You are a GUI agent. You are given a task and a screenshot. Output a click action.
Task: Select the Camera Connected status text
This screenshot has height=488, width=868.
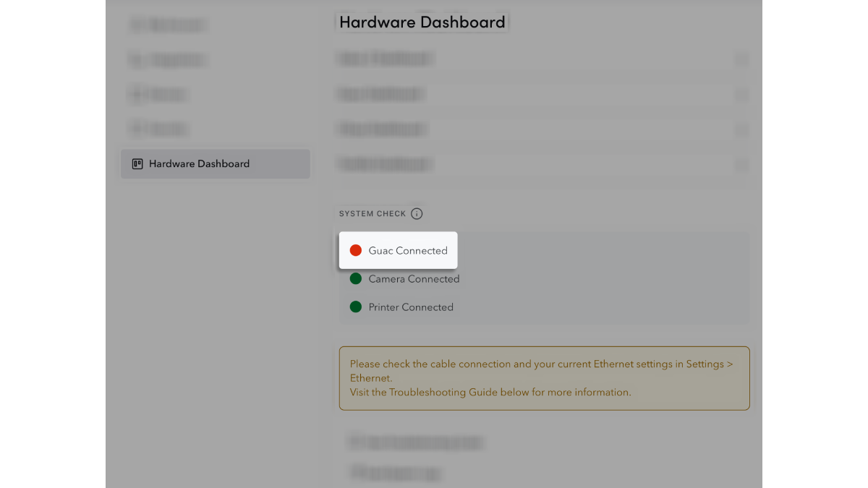[x=414, y=279]
